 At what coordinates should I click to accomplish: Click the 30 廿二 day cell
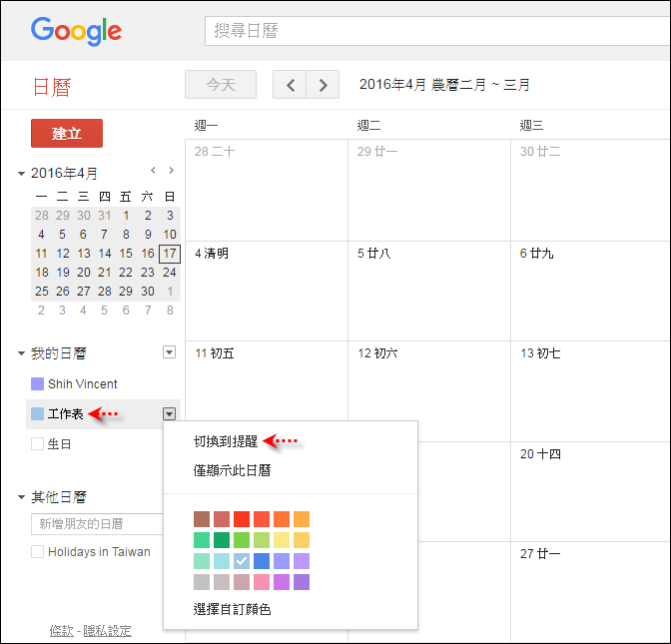click(x=590, y=190)
